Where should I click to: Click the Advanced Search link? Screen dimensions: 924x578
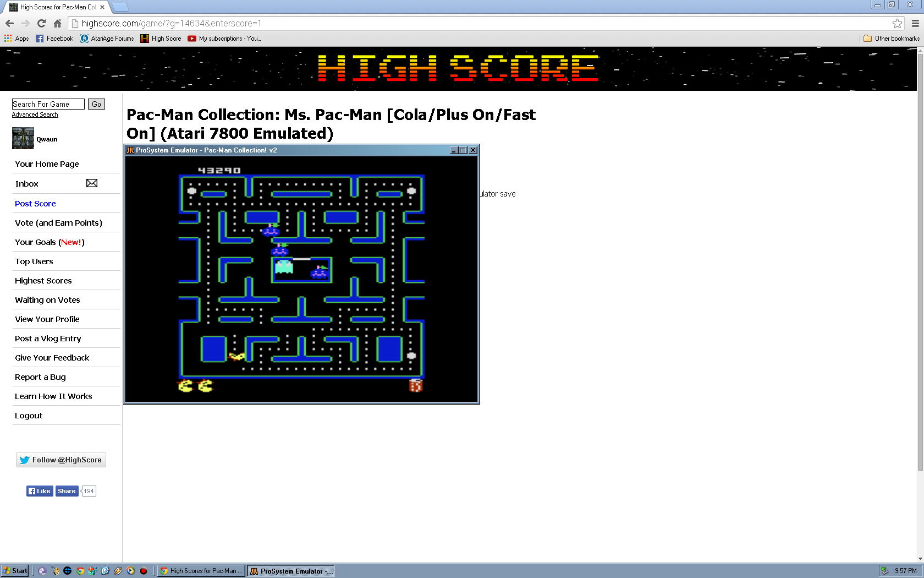pos(35,114)
